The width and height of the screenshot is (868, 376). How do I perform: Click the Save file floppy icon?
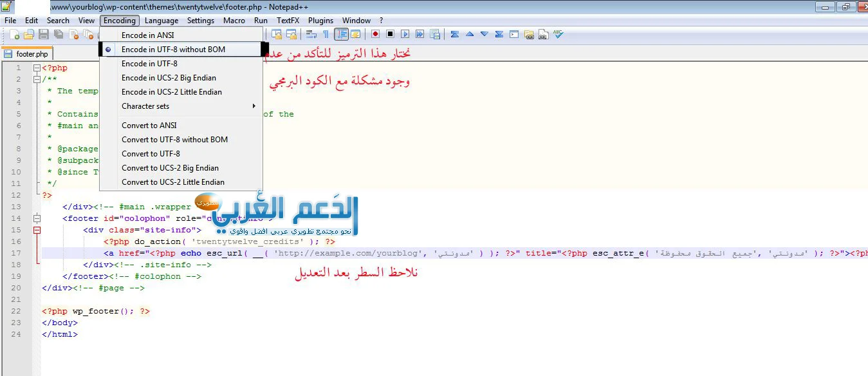44,34
